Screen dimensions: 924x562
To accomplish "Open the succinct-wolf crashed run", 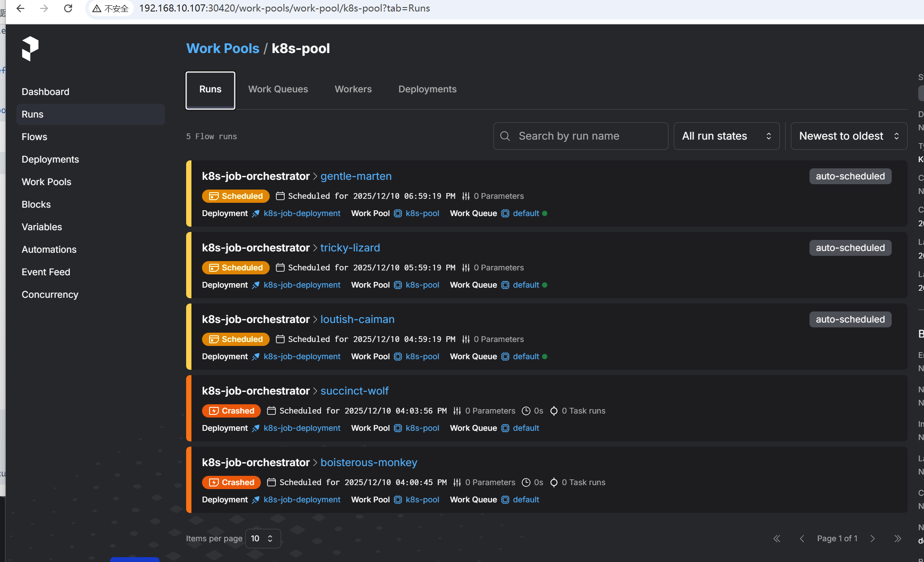I will pyautogui.click(x=354, y=391).
